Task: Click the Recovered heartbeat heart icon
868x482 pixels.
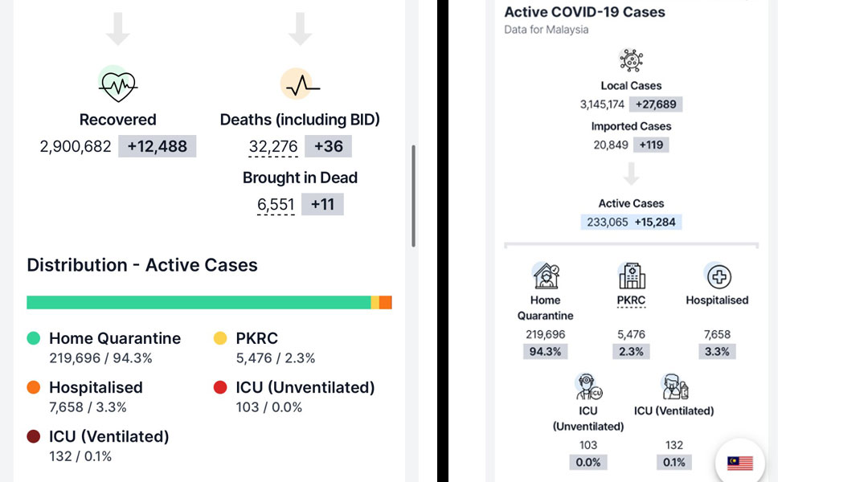Action: coord(117,84)
